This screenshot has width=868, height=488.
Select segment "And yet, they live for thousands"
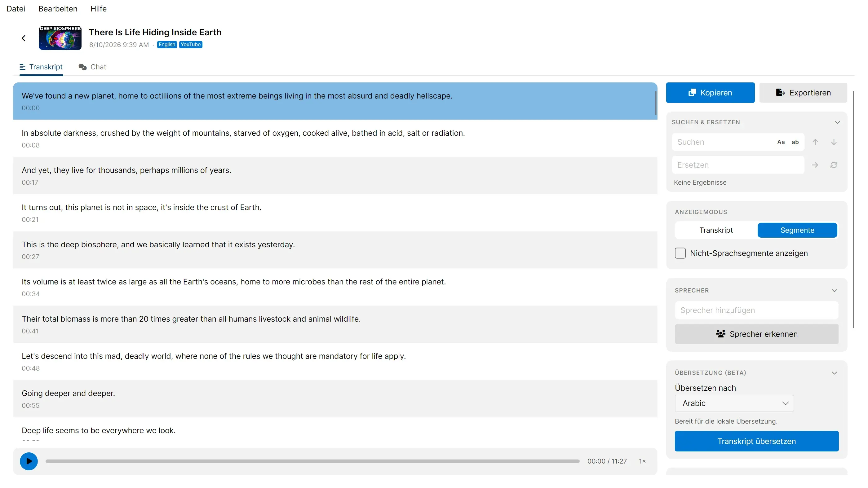tap(335, 175)
